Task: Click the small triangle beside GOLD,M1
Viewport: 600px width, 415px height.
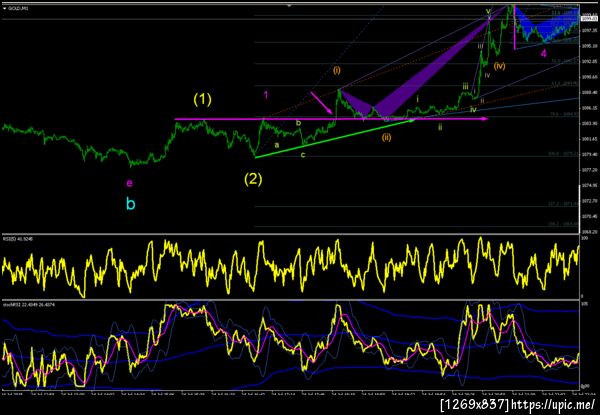Action: (x=4, y=8)
